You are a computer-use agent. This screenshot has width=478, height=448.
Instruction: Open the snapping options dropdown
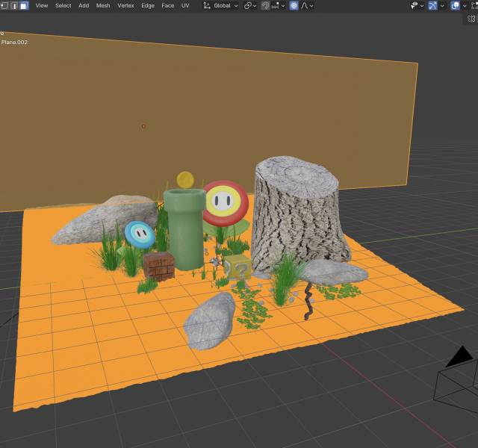pos(278,5)
